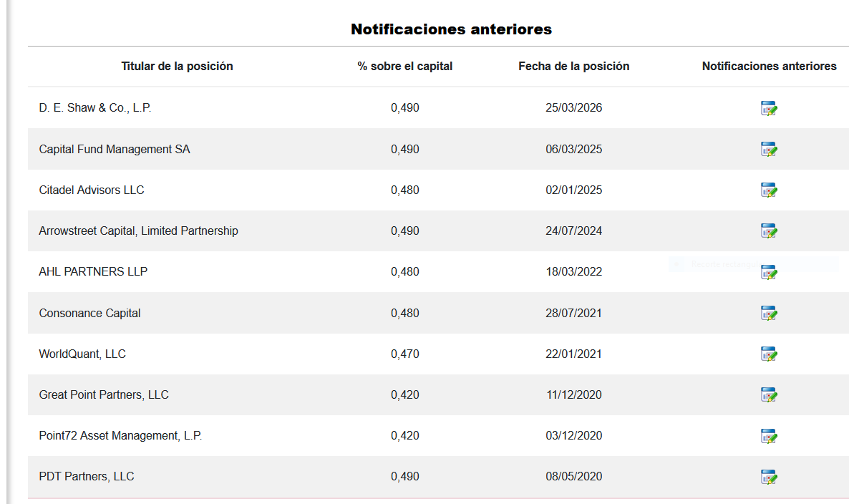The height and width of the screenshot is (504, 849).
Task: Select the D. E. Shaw & Co., L.P. name
Action: [x=95, y=108]
